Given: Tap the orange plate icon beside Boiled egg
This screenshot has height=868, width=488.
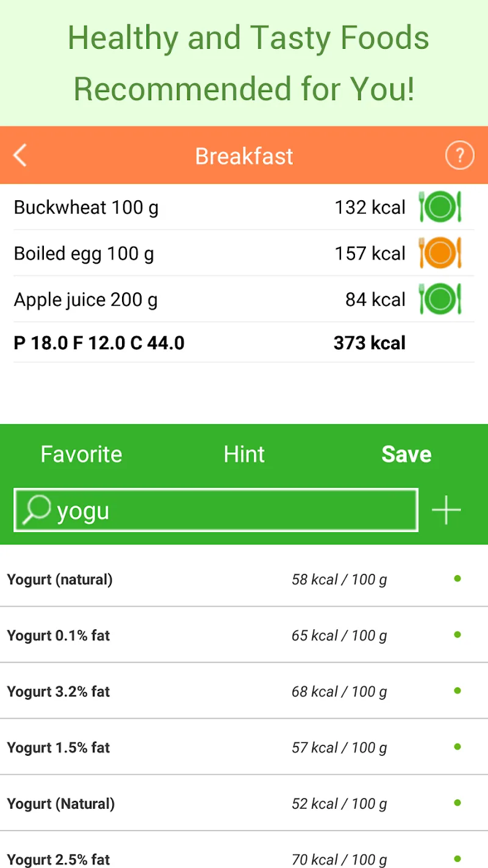Looking at the screenshot, I should pyautogui.click(x=440, y=253).
